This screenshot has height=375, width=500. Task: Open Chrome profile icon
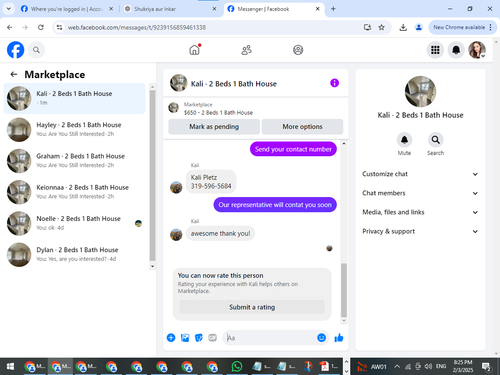(x=419, y=27)
